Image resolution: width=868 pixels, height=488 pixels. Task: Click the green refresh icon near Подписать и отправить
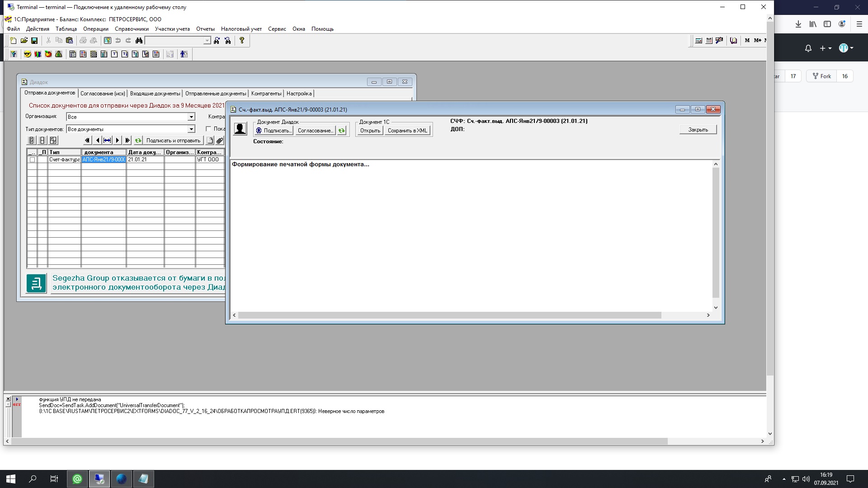(138, 141)
